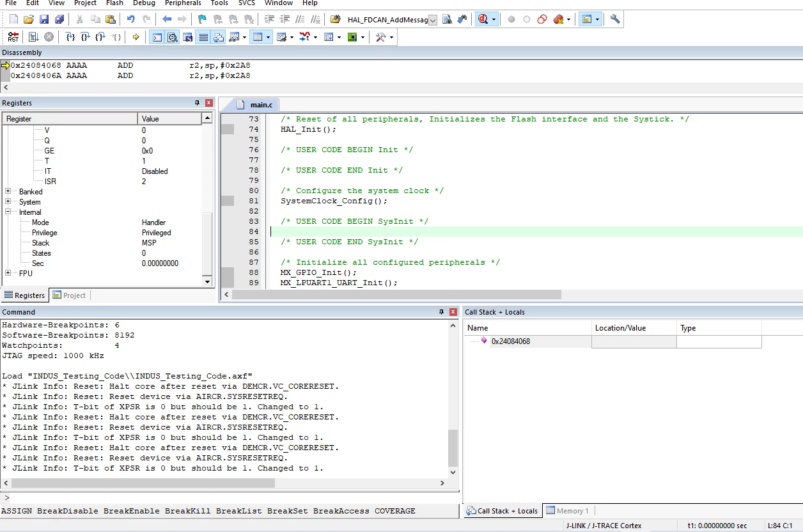Kill all breakpoints icon

click(x=558, y=19)
